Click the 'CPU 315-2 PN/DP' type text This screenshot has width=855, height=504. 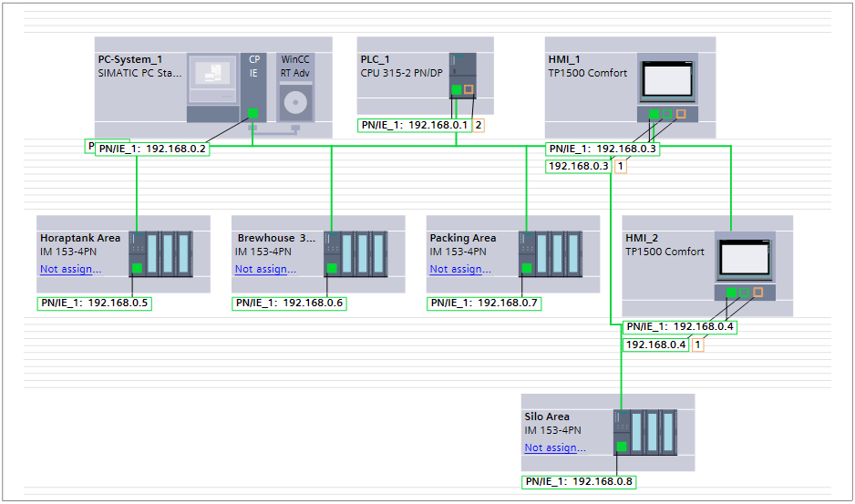[402, 73]
